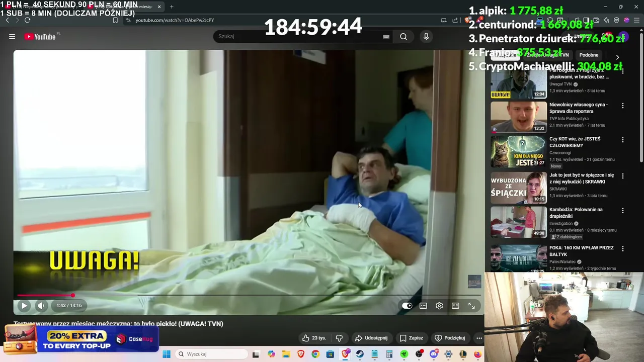Open the 'Czy KOT wie' cat thumbnail
The width and height of the screenshot is (644, 362).
(519, 151)
